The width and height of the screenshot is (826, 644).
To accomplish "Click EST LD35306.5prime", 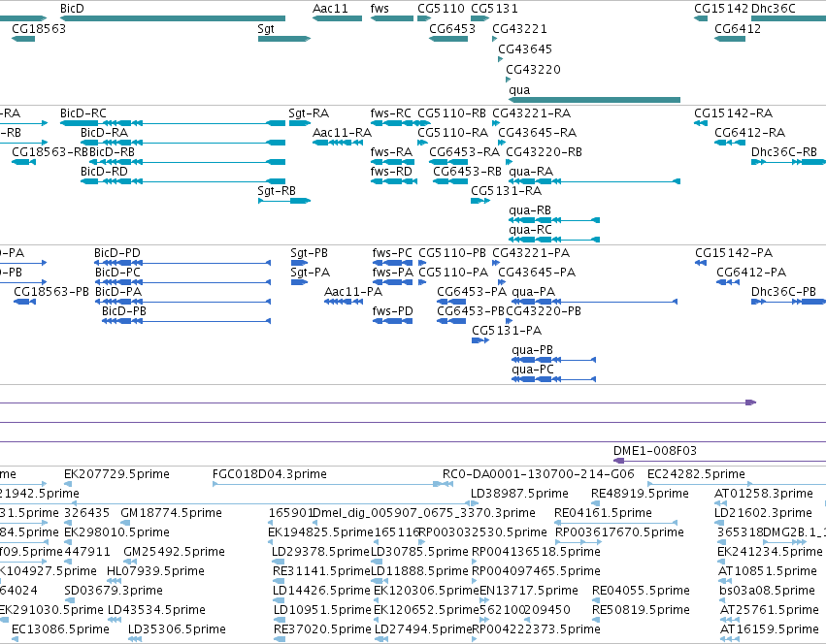I will 135,639.
